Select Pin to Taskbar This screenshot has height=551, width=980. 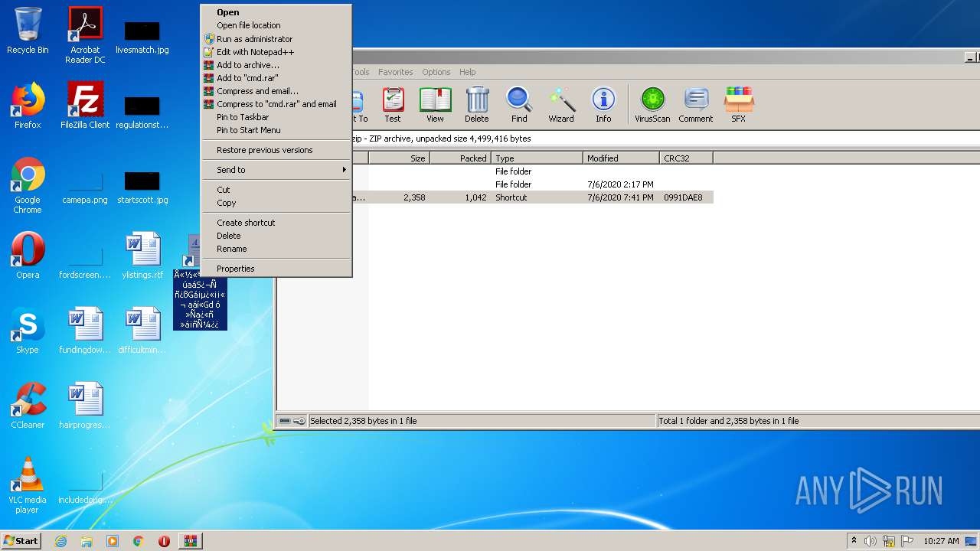(x=276, y=117)
